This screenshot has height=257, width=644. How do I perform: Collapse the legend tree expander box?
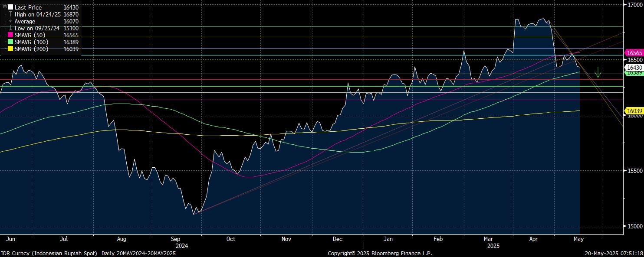(x=5, y=7)
